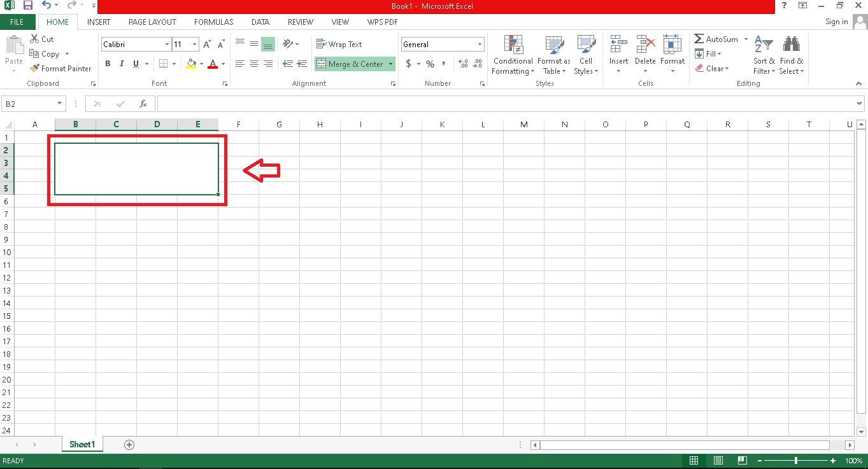Switch to the PAGE LAYOUT tab
Screen dimensions: 868x469
(152, 22)
